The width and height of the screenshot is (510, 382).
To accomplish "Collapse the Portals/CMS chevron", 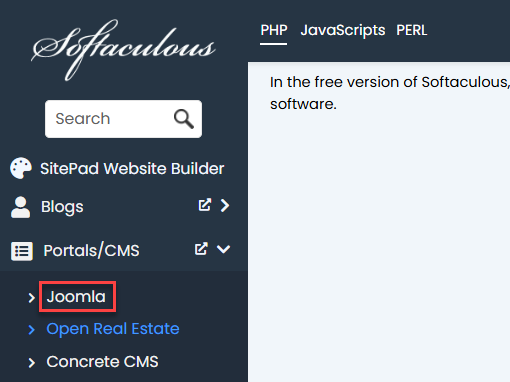I will (223, 249).
